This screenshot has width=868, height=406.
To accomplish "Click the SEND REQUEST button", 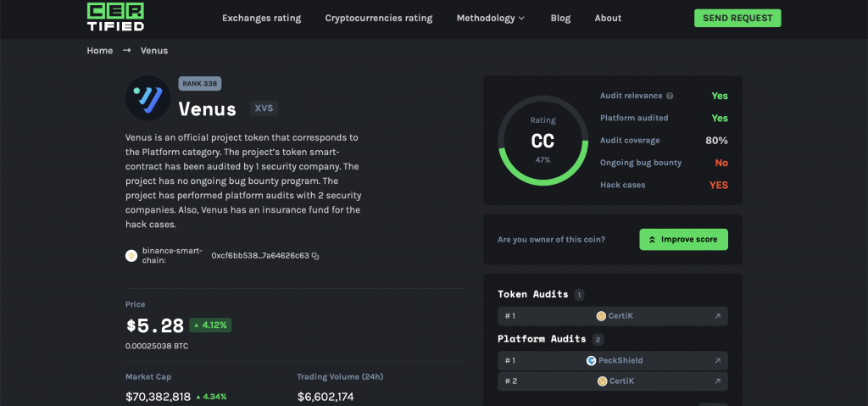I will [737, 19].
